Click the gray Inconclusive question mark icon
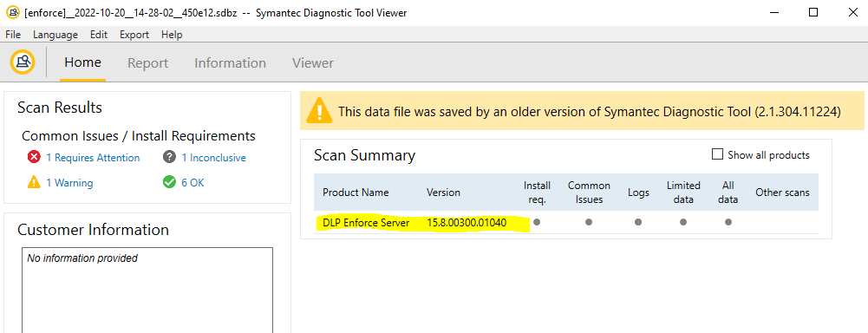 [x=169, y=158]
